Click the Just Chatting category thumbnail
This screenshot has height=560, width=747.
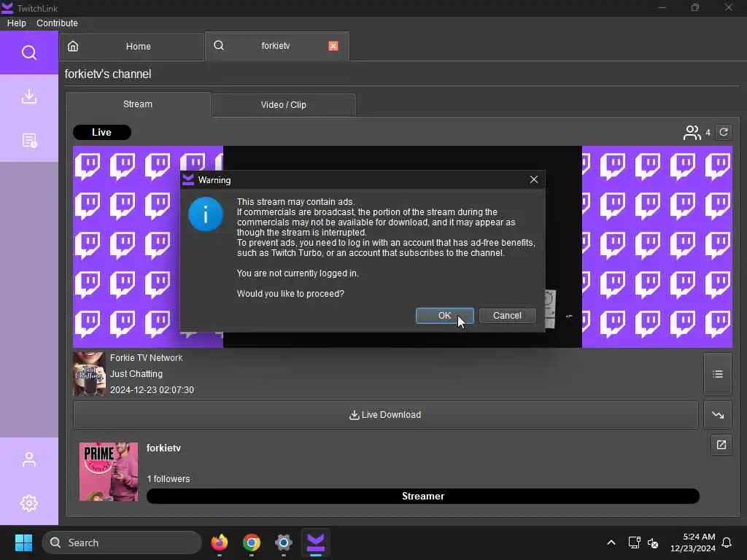(89, 374)
